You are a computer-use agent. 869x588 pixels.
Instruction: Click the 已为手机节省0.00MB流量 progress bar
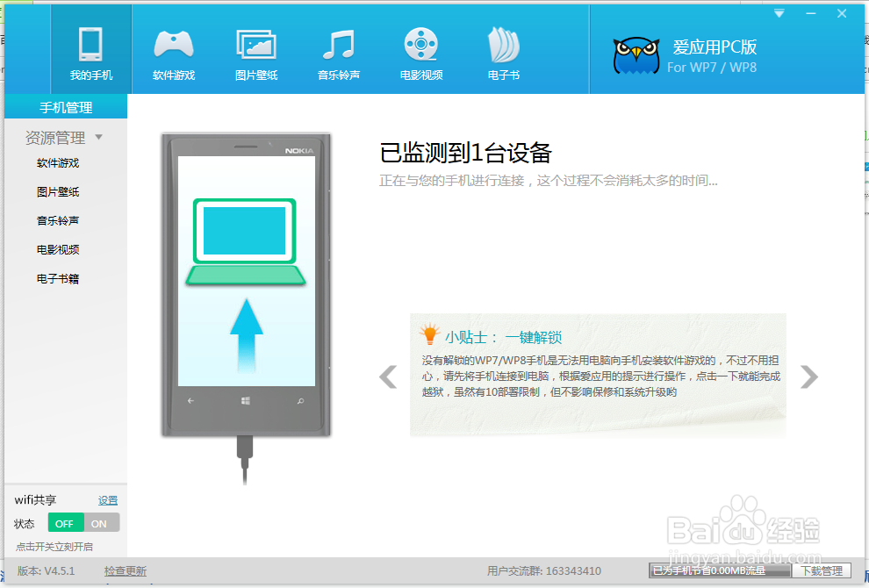720,570
